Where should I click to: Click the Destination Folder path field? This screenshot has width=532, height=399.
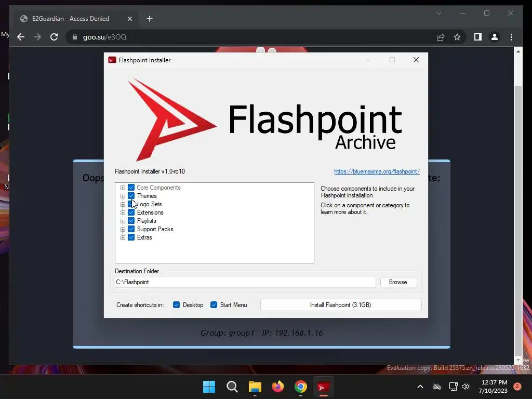click(245, 282)
